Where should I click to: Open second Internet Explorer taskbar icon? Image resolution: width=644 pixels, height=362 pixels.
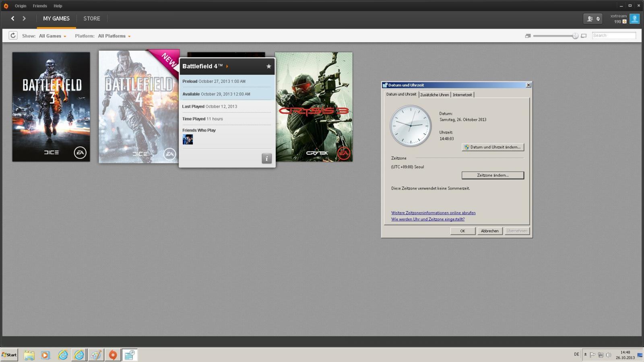point(79,355)
